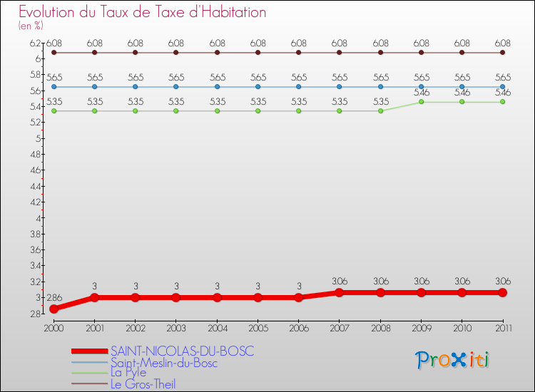
Task: Click the La Pyle legend label
Action: coord(128,373)
